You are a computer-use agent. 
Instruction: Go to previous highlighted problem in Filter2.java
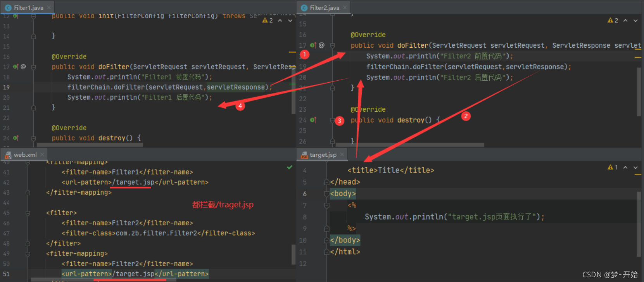click(x=625, y=20)
